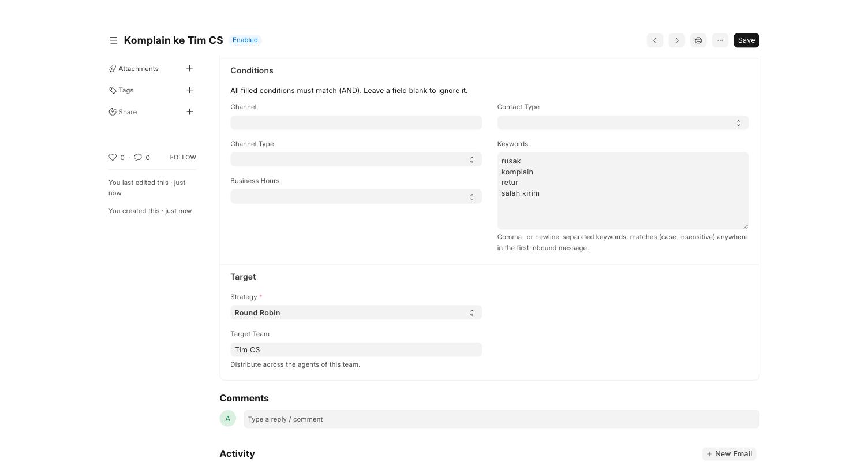This screenshot has width=868, height=469.
Task: Go to next document arrow
Action: click(677, 40)
